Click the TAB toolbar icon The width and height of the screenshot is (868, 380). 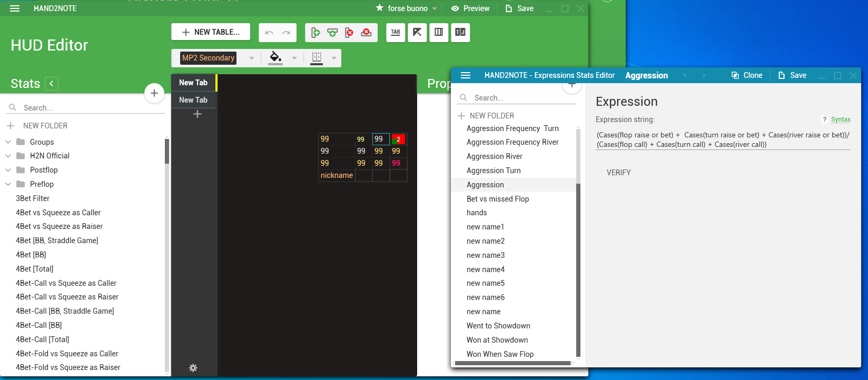coord(396,32)
